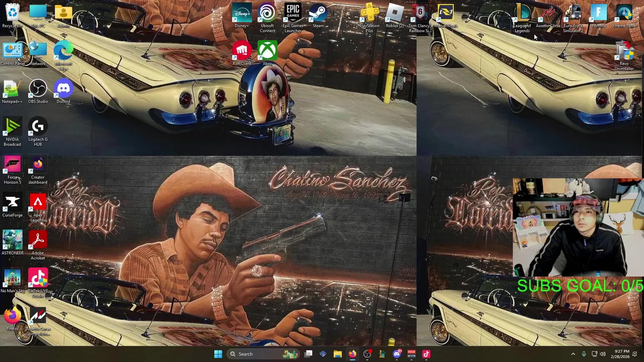Select OBS Studio desktop shortcut
The height and width of the screenshot is (362, 644).
(38, 92)
